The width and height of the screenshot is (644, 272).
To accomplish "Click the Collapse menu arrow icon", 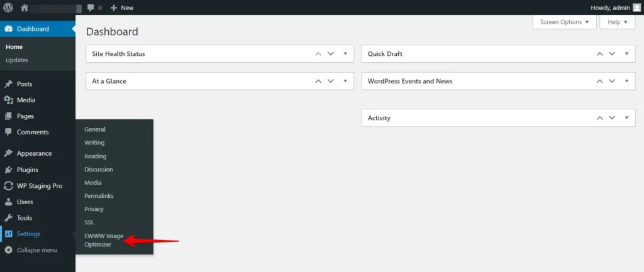I will click(x=8, y=250).
